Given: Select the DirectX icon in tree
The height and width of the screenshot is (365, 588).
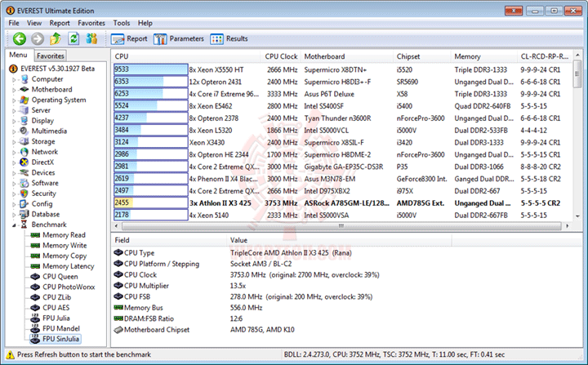Looking at the screenshot, I should (24, 162).
